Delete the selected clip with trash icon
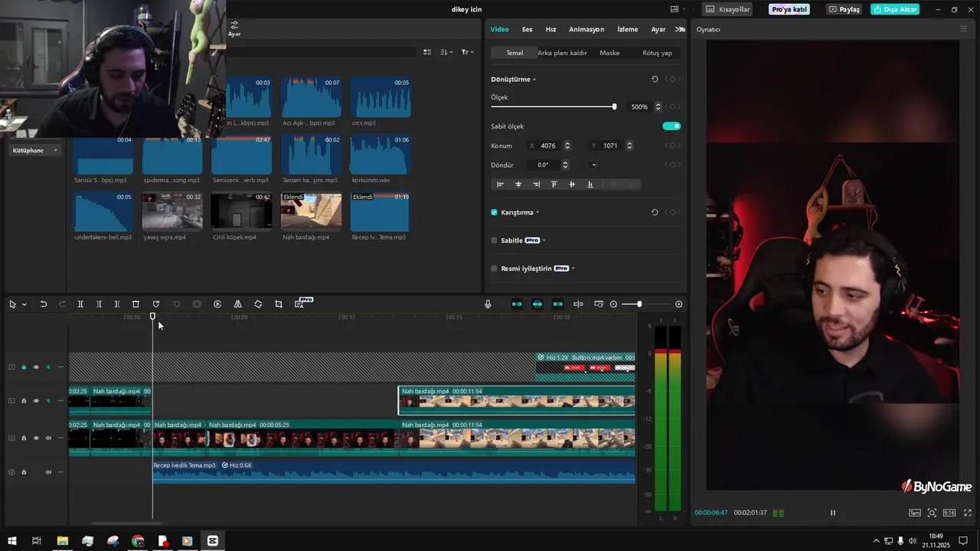Viewport: 980px width, 551px height. (x=136, y=304)
